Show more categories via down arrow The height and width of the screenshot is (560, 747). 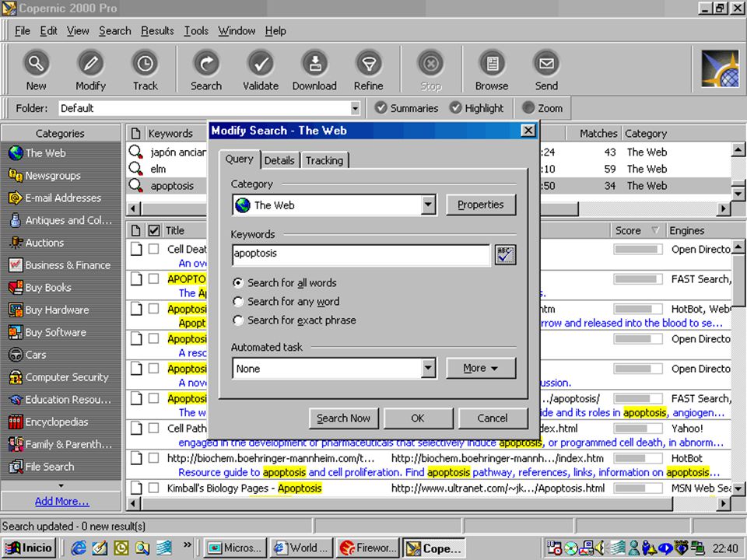pos(61,485)
